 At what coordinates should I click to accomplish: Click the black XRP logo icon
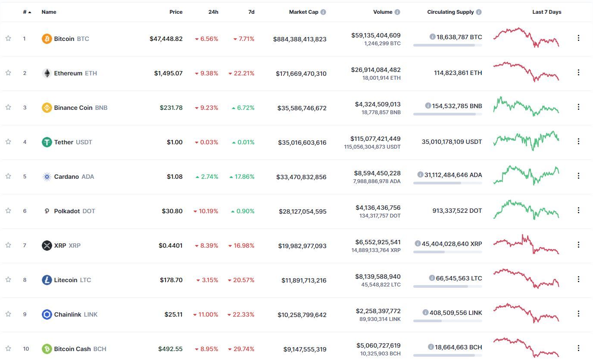[47, 246]
